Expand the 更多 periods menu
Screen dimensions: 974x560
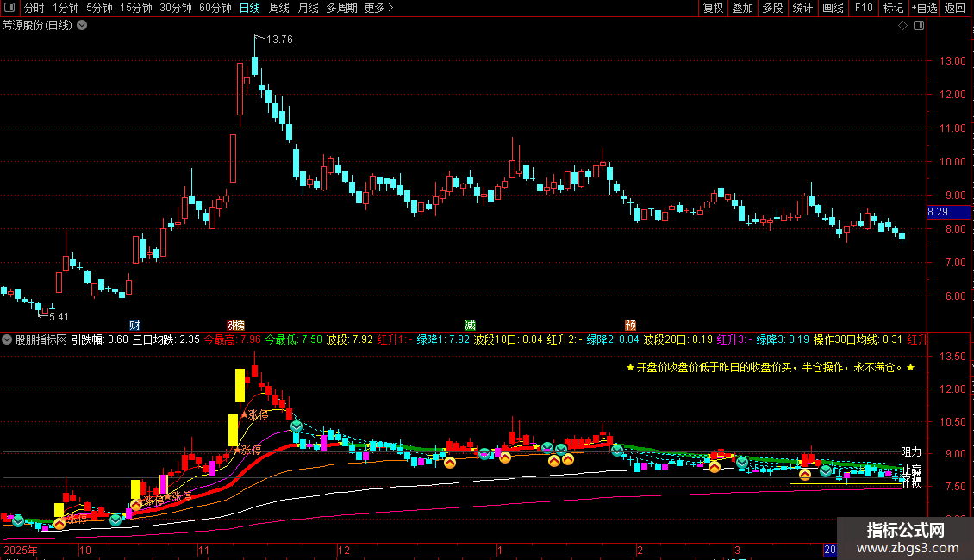pos(379,8)
